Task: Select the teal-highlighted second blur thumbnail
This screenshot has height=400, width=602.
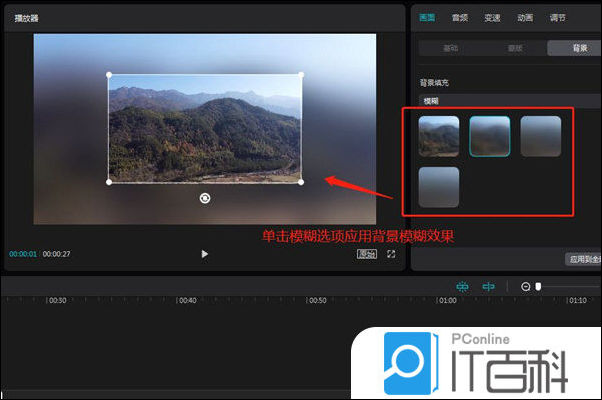Action: pyautogui.click(x=490, y=136)
